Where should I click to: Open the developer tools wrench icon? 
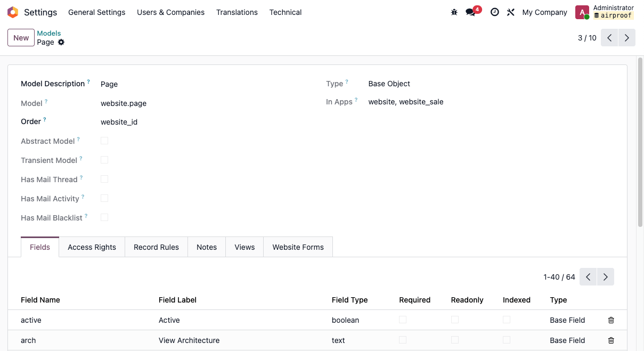[x=510, y=12]
